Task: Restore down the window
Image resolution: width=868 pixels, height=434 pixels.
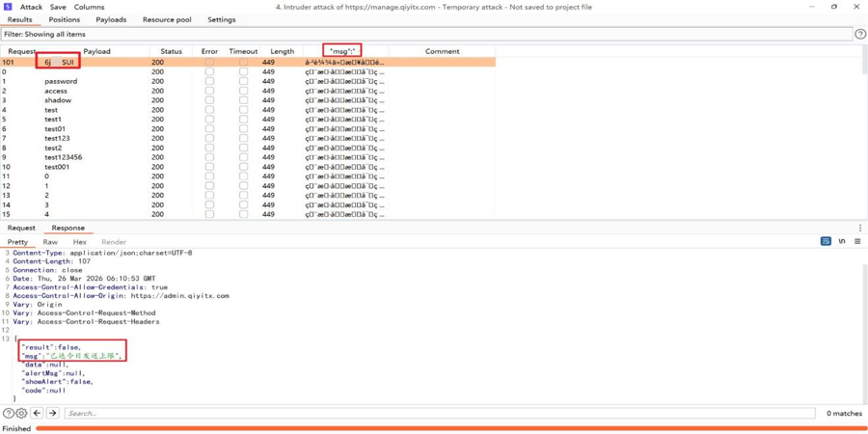Action: pyautogui.click(x=834, y=7)
